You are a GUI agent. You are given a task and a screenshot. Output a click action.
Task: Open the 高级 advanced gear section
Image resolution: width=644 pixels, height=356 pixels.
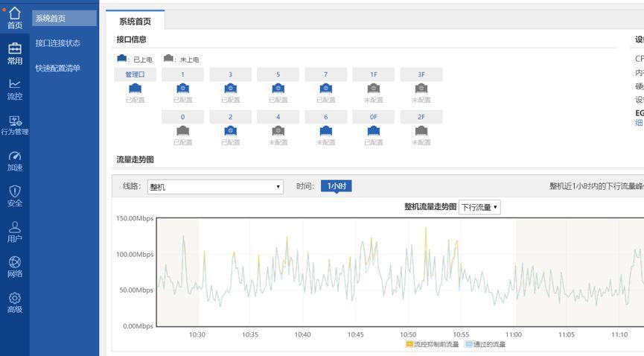tap(15, 303)
